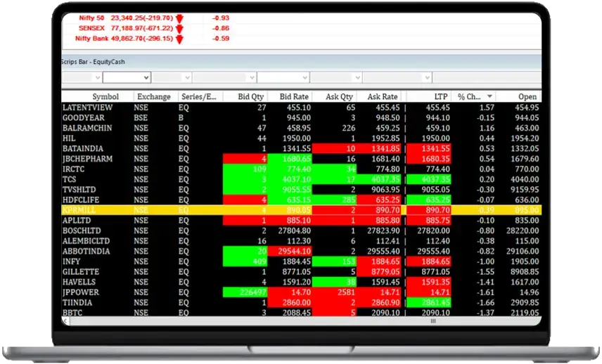Click the horizontal scrollbar left arrow

click(x=65, y=321)
